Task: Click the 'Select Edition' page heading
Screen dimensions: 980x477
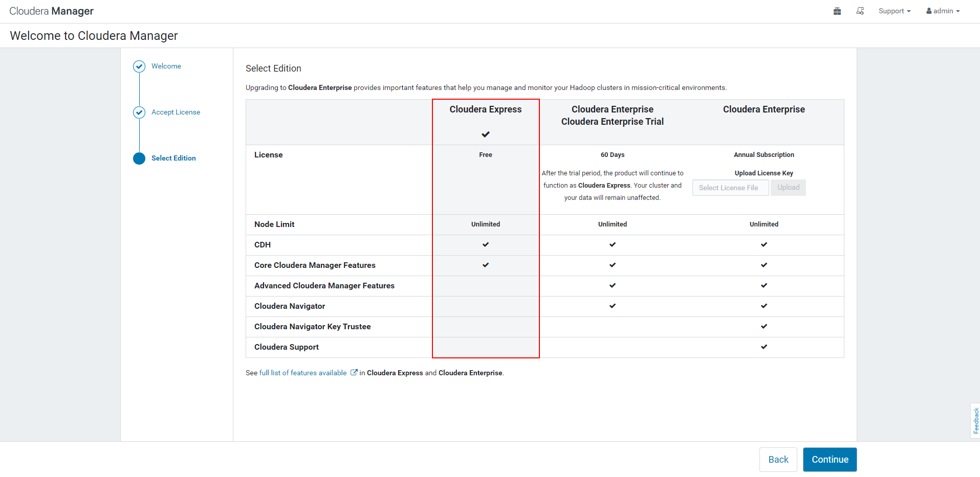Action: (273, 69)
